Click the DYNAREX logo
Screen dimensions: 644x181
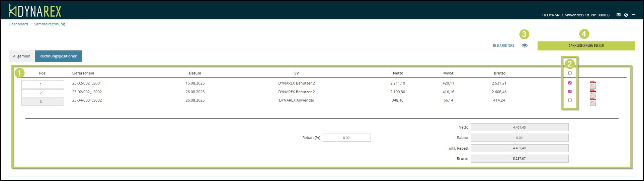pos(35,11)
